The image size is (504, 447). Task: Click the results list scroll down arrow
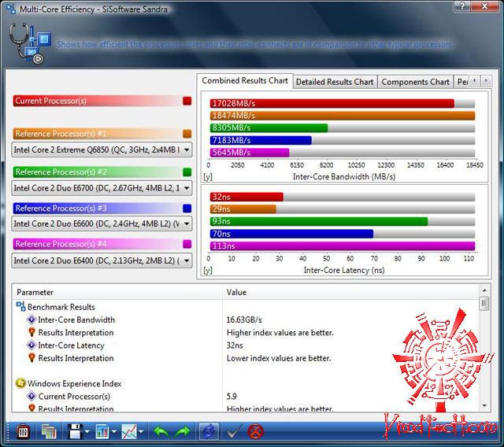pyautogui.click(x=484, y=406)
